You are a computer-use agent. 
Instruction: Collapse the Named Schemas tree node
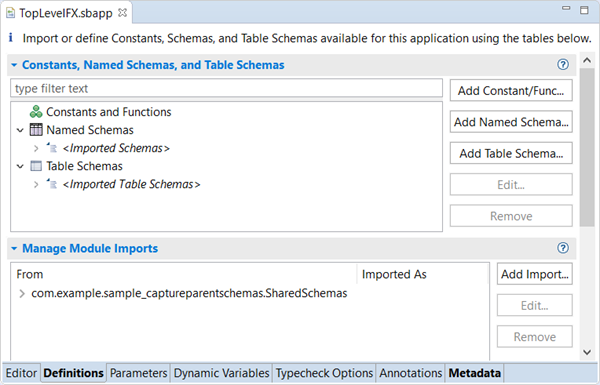(20, 130)
